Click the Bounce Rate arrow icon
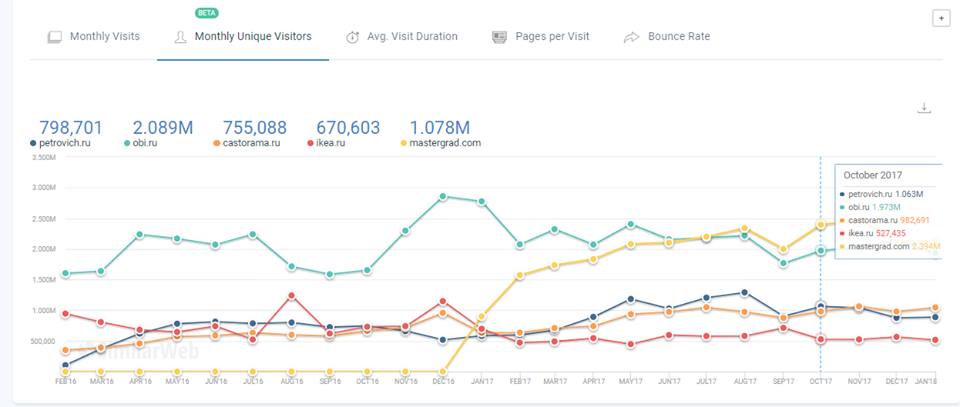 (631, 37)
